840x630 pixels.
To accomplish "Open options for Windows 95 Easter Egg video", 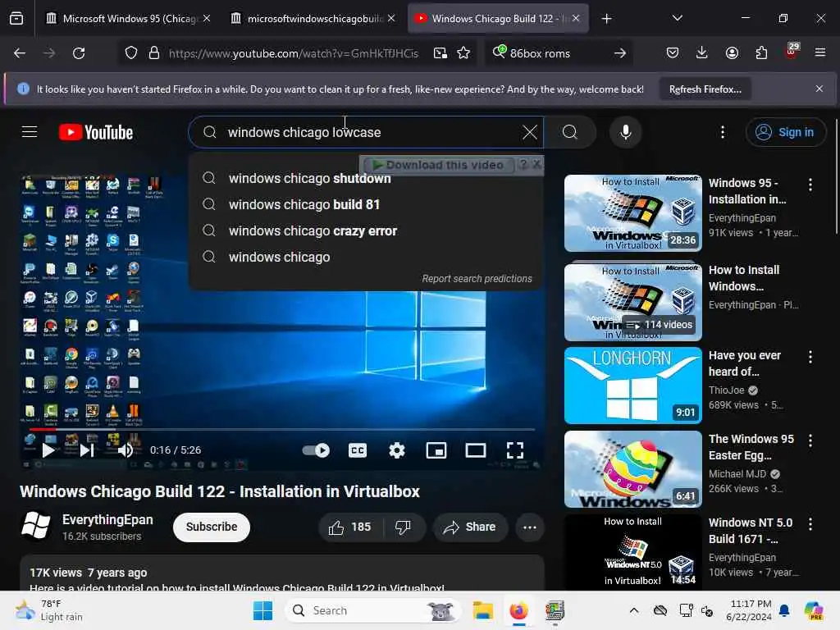I will coord(810,441).
